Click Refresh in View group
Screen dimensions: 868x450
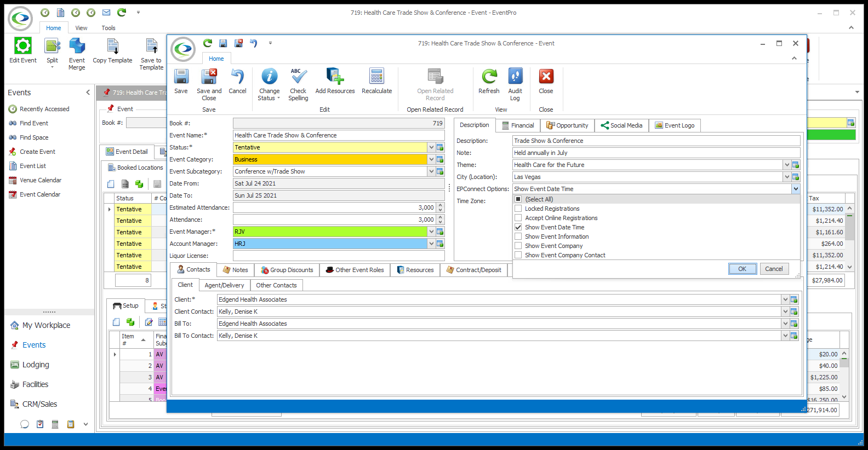click(x=489, y=82)
